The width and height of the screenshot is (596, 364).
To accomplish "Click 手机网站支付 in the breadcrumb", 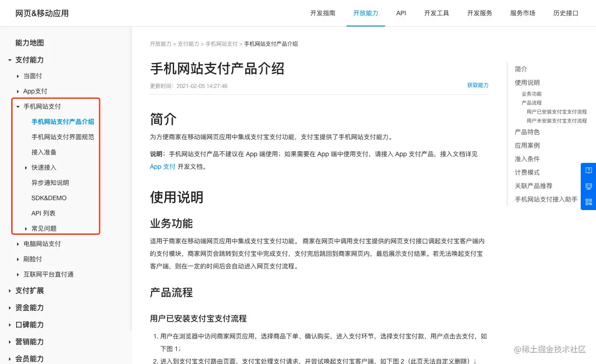I will coord(222,44).
